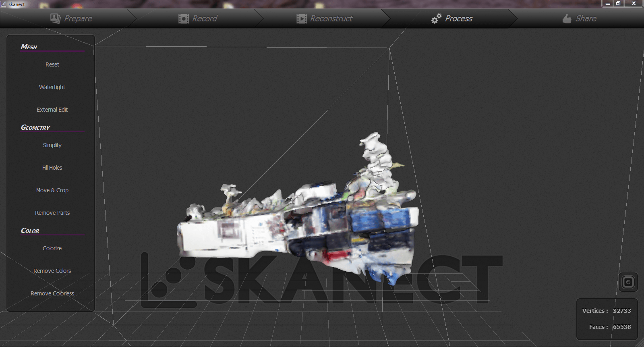Click the Reconstruct play-film icon
644x347 pixels.
302,19
